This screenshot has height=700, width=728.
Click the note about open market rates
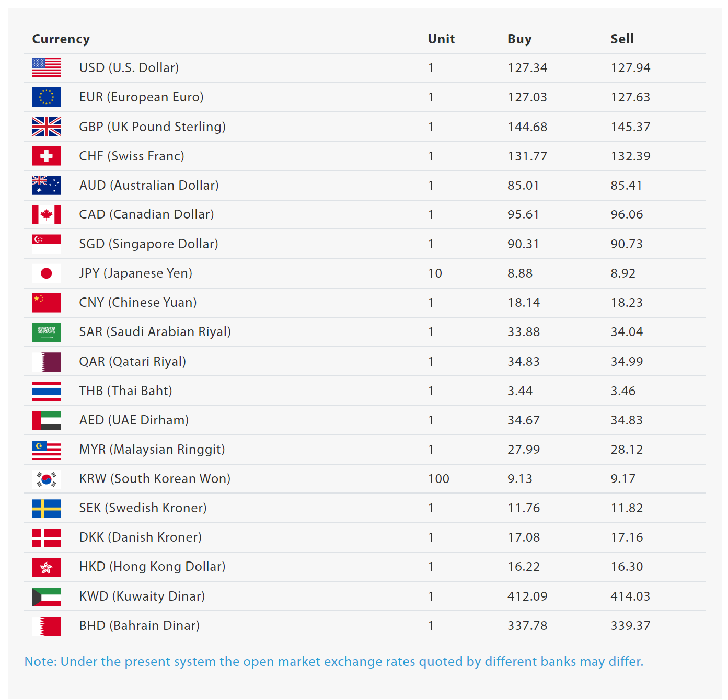click(334, 662)
